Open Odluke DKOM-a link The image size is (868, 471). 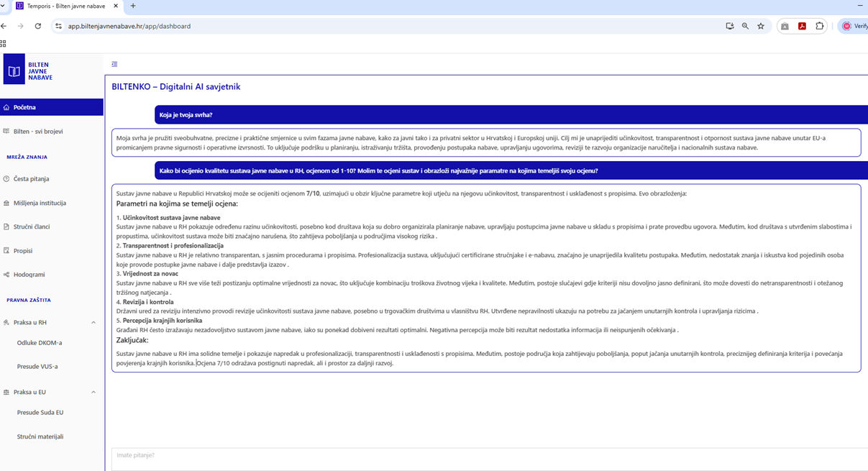point(40,343)
